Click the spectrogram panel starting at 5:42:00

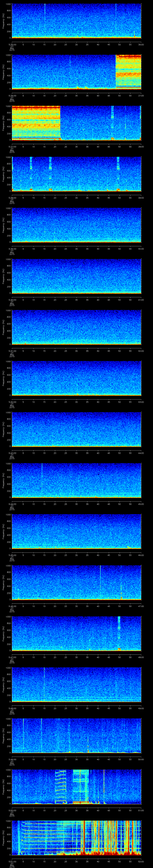pyautogui.click(x=76, y=378)
